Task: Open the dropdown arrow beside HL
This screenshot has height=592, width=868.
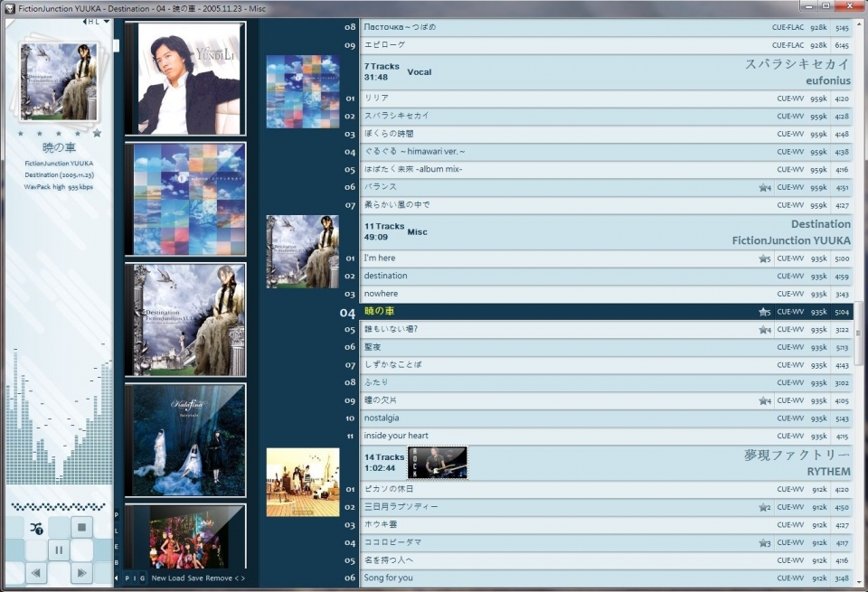Action: coord(107,22)
